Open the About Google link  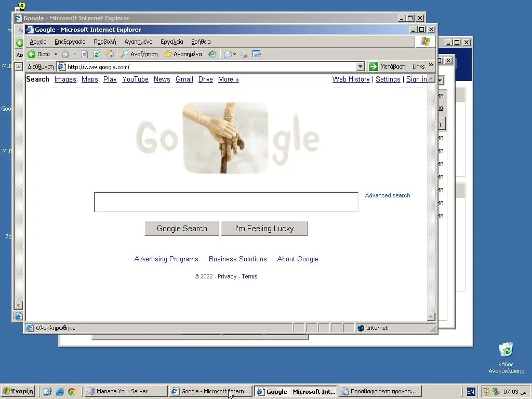pyautogui.click(x=298, y=259)
